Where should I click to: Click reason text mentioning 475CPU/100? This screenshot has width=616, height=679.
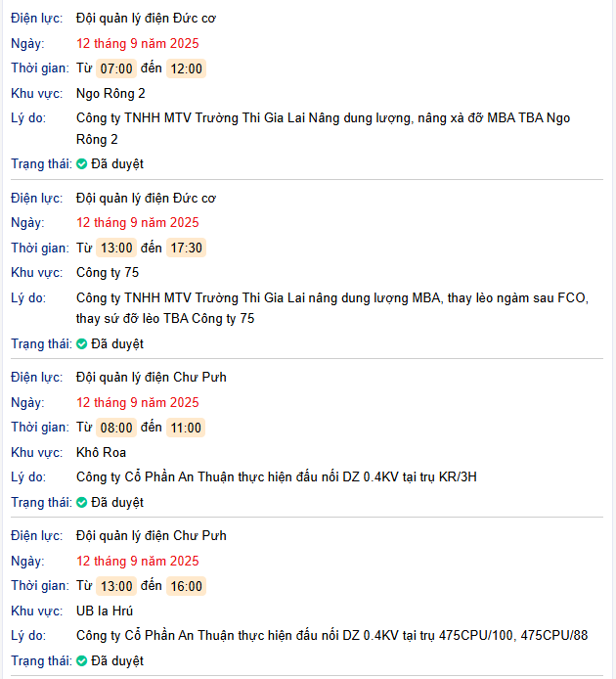click(x=332, y=635)
